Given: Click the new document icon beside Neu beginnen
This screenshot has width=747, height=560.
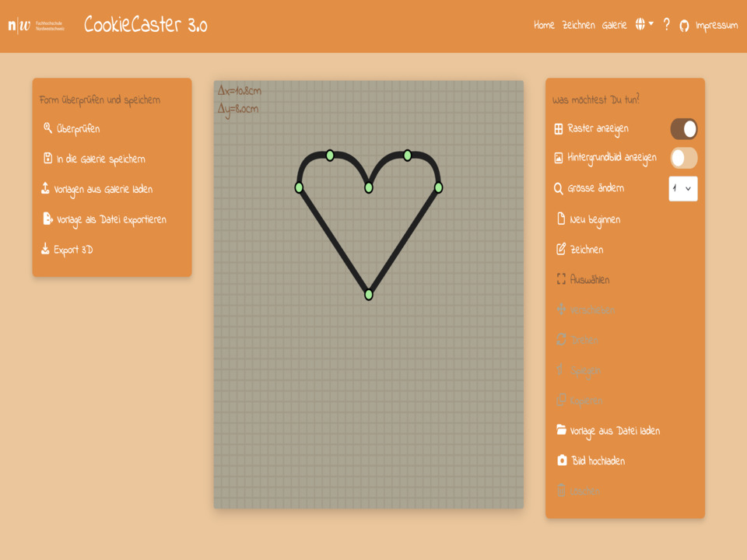Looking at the screenshot, I should (x=561, y=219).
